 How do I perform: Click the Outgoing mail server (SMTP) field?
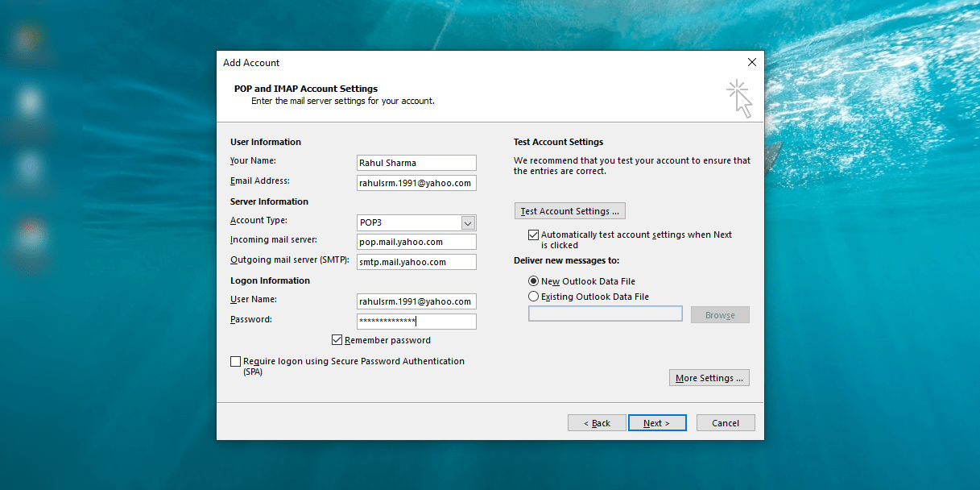[416, 262]
